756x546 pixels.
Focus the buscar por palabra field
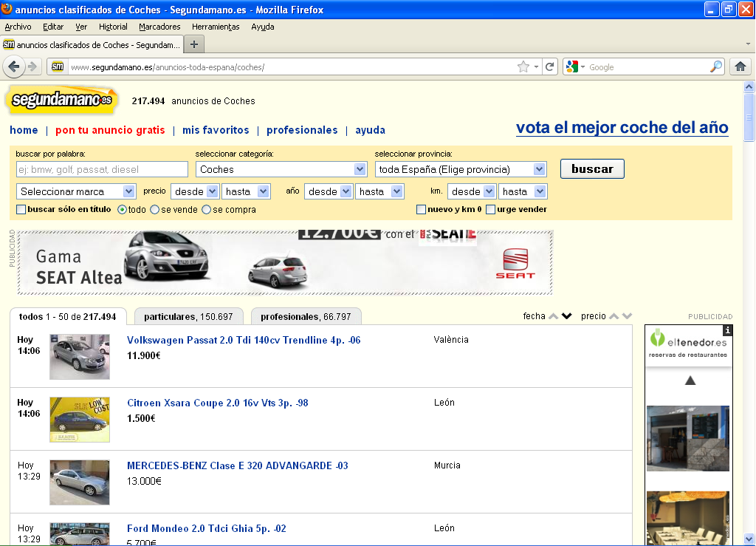pos(102,169)
